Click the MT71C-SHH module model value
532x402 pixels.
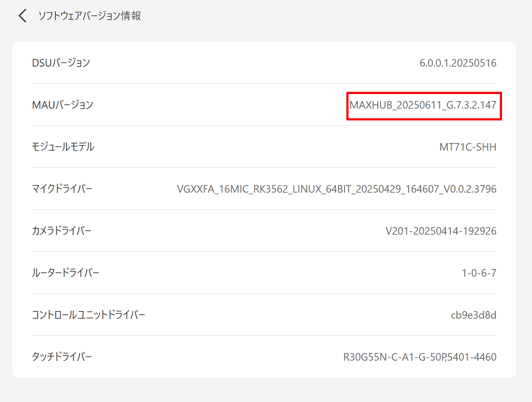[x=468, y=147]
